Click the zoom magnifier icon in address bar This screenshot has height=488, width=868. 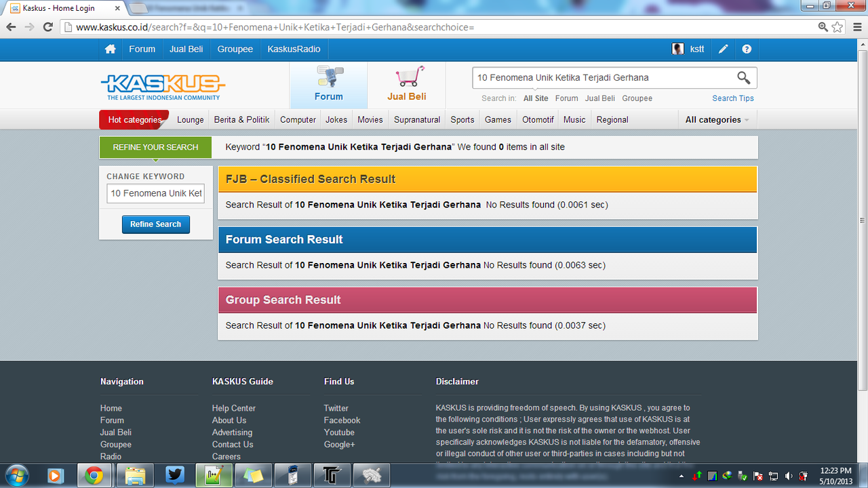pos(823,27)
